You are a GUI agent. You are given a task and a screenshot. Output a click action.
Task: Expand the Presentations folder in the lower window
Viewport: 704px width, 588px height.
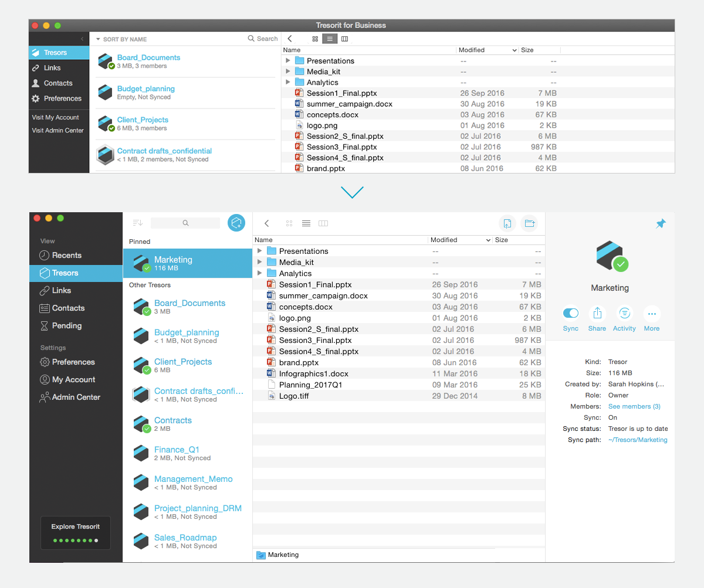click(x=260, y=251)
